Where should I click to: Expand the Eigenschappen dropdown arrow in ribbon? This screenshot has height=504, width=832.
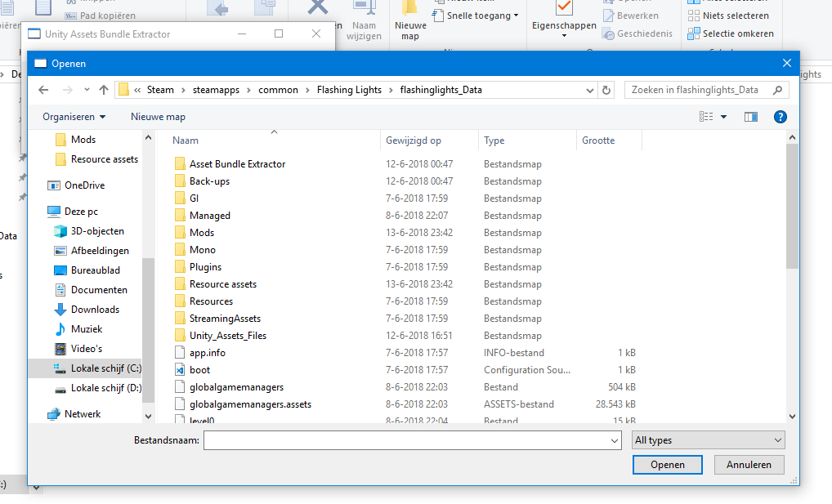point(564,36)
